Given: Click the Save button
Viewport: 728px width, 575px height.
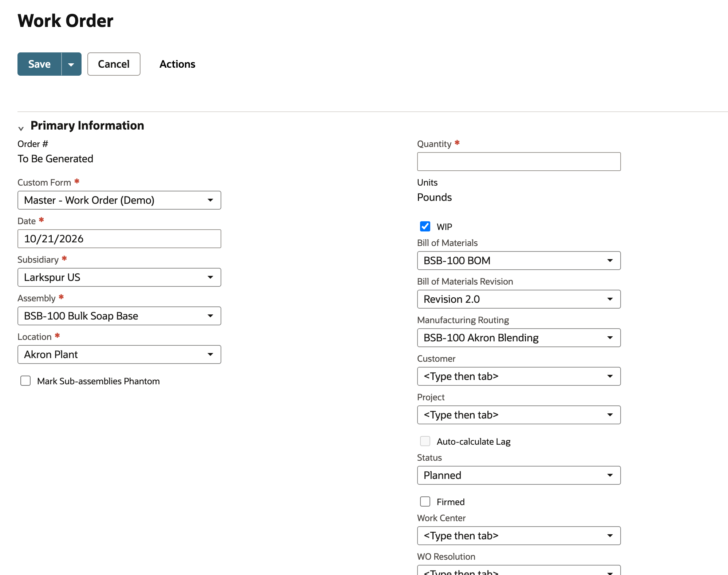Looking at the screenshot, I should tap(39, 64).
